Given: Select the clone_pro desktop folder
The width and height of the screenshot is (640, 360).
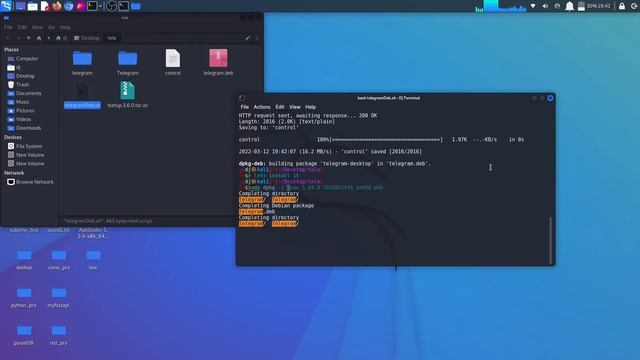Looking at the screenshot, I should [x=59, y=260].
